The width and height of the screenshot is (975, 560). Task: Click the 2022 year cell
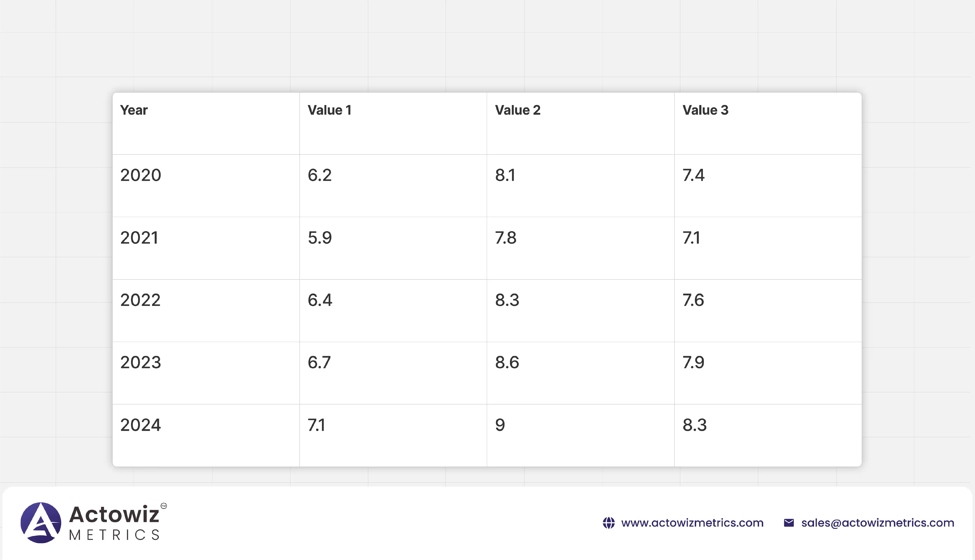tap(140, 300)
